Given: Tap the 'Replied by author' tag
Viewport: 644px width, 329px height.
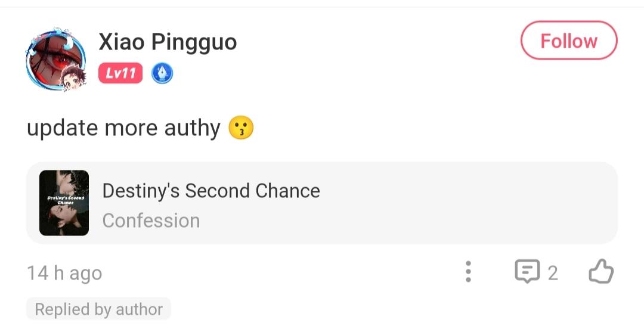Looking at the screenshot, I should [98, 309].
